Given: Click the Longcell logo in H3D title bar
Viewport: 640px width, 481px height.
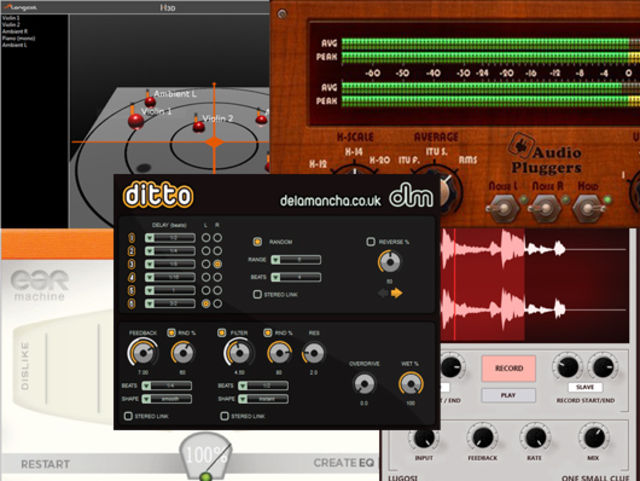Looking at the screenshot, I should [20, 7].
